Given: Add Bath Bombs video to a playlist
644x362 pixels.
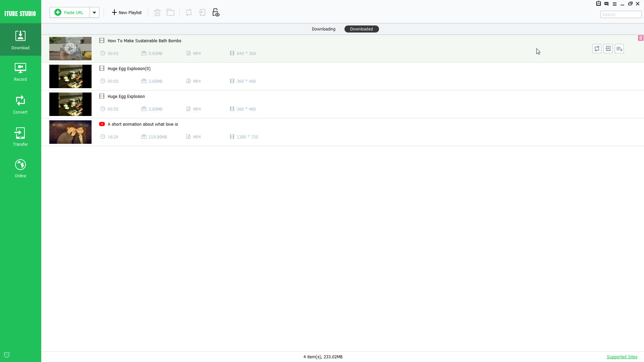Looking at the screenshot, I should click(619, 49).
